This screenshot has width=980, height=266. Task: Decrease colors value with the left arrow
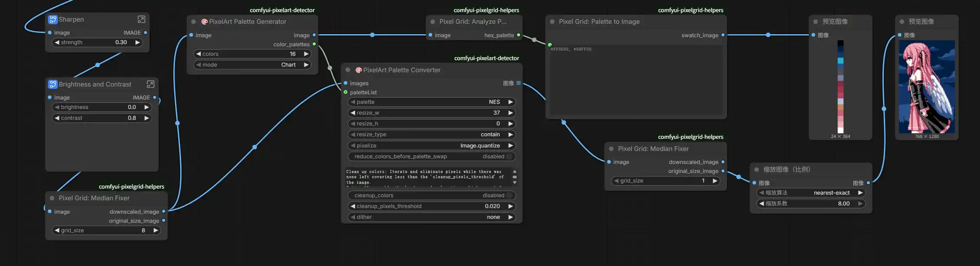coord(198,54)
